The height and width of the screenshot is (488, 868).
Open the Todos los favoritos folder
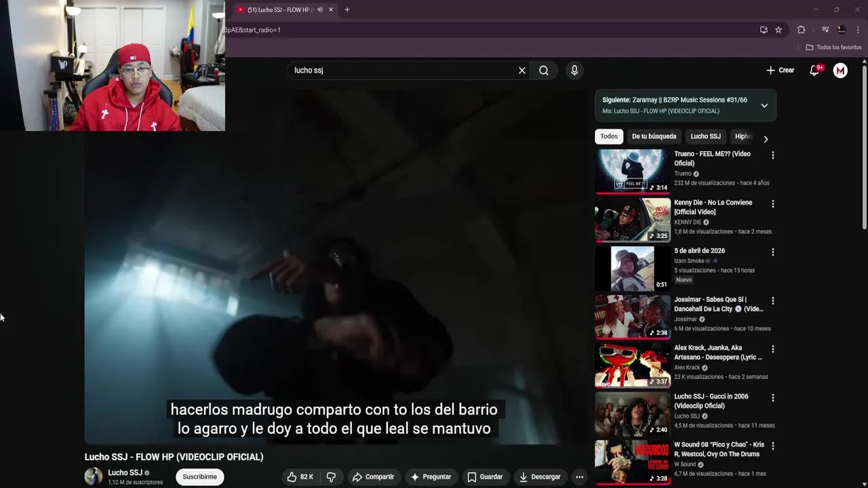[x=833, y=47]
